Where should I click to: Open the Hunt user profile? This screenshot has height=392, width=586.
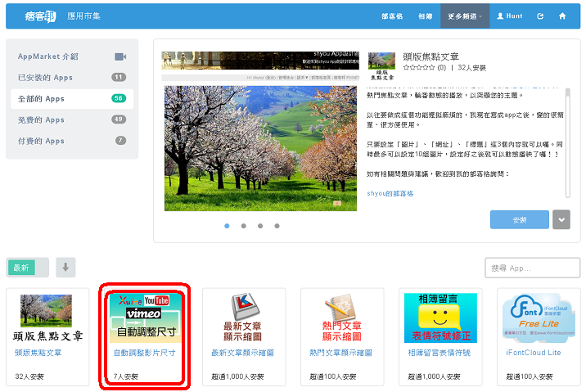pyautogui.click(x=510, y=16)
